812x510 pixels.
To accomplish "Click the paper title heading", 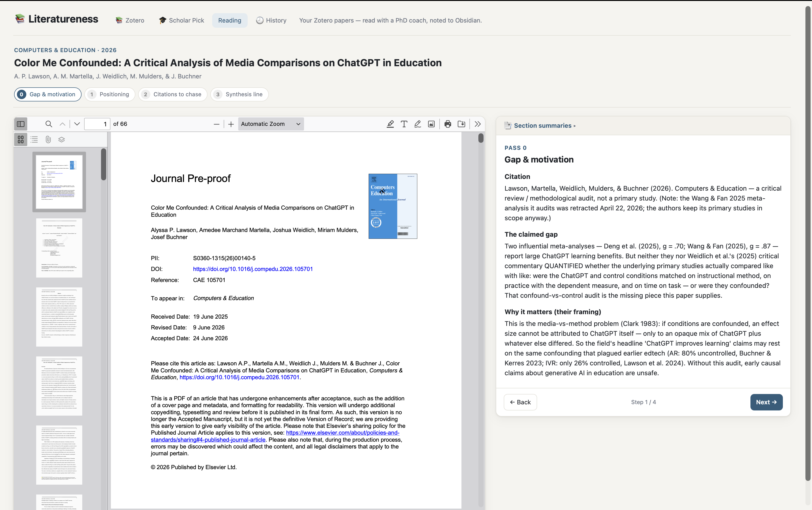I will (x=228, y=63).
